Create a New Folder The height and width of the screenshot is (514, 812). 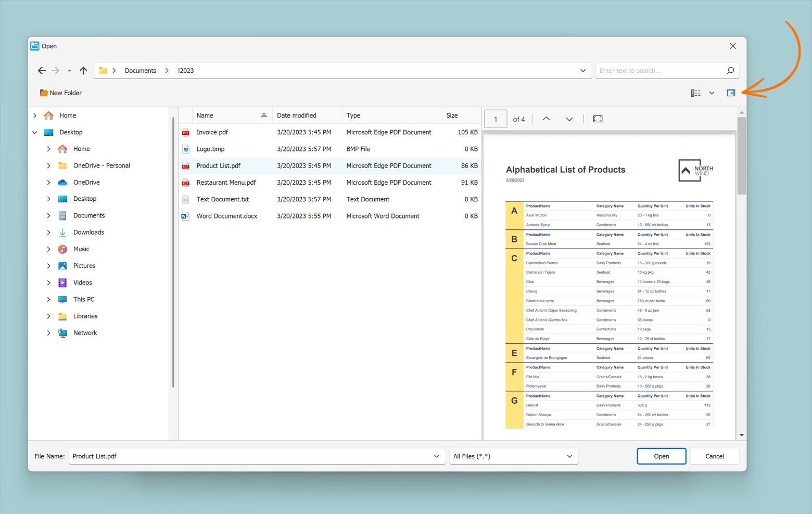pyautogui.click(x=60, y=93)
